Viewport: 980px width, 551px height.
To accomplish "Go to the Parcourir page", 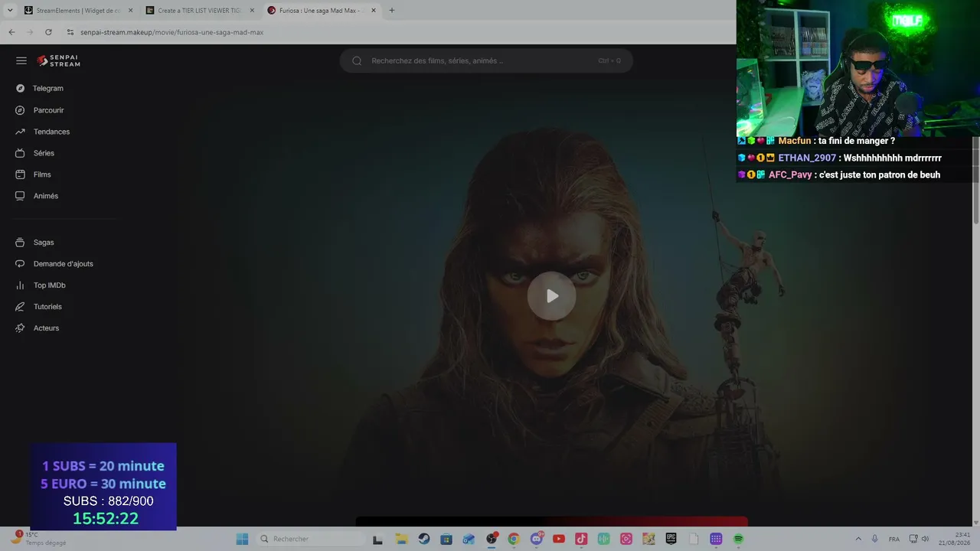I will click(x=49, y=110).
